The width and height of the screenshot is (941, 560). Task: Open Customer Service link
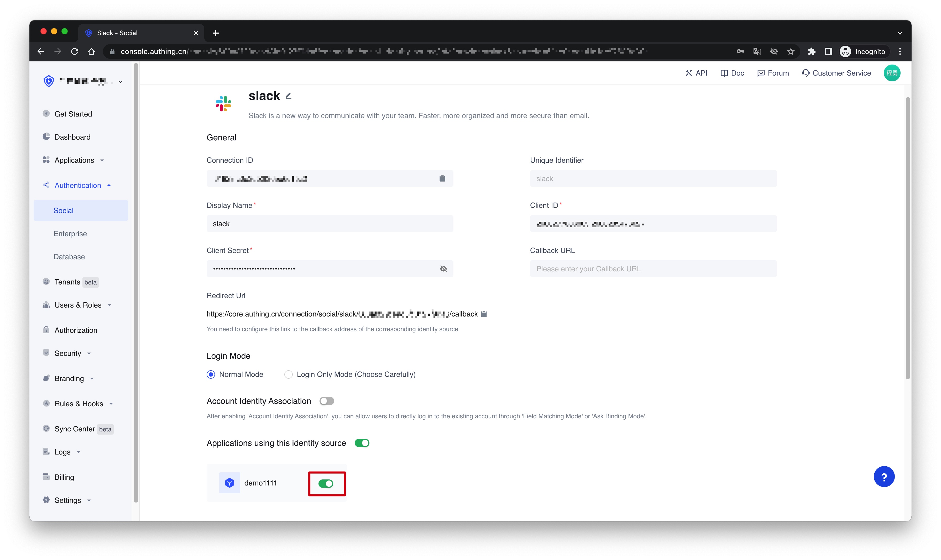tap(837, 73)
